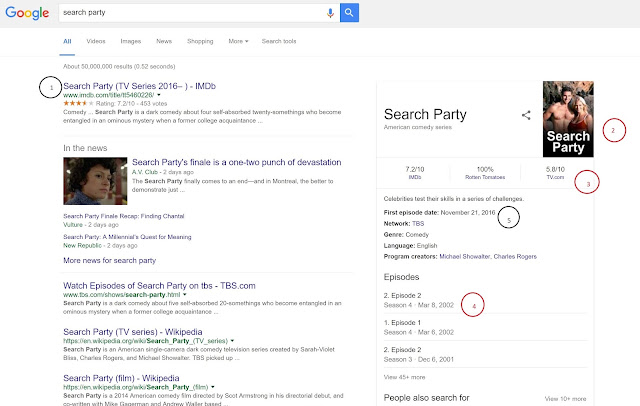Activate voice search microphone icon
Viewport: 640px width, 406px height.
330,13
